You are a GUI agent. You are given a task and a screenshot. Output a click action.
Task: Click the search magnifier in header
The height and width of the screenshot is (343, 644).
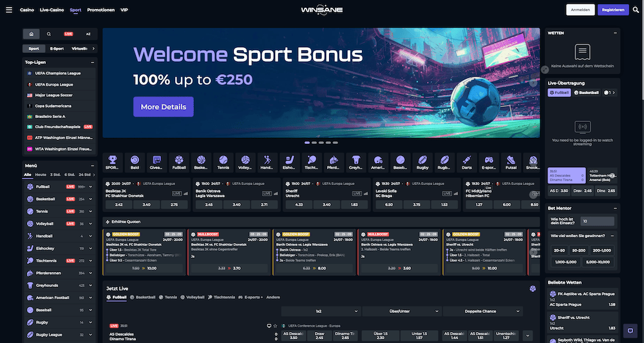636,10
